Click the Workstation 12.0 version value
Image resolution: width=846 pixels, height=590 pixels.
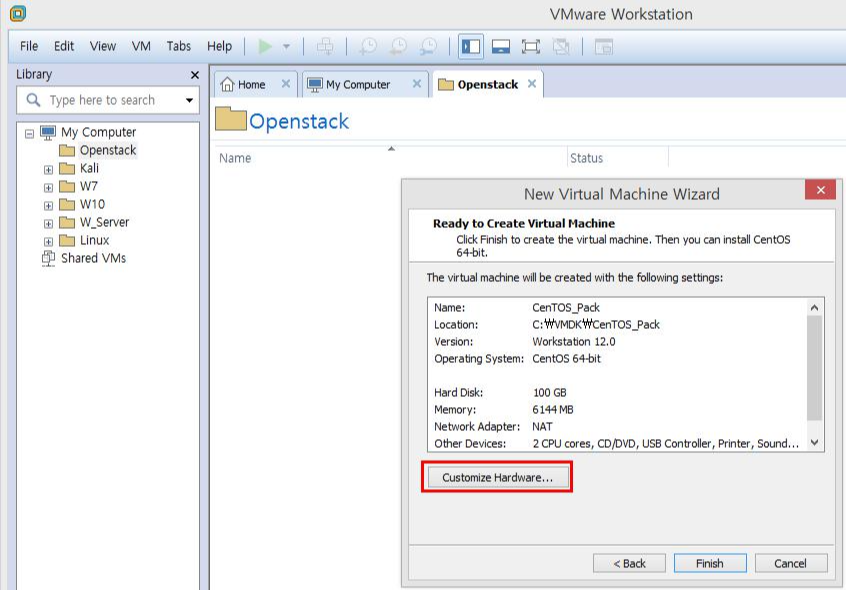(574, 341)
